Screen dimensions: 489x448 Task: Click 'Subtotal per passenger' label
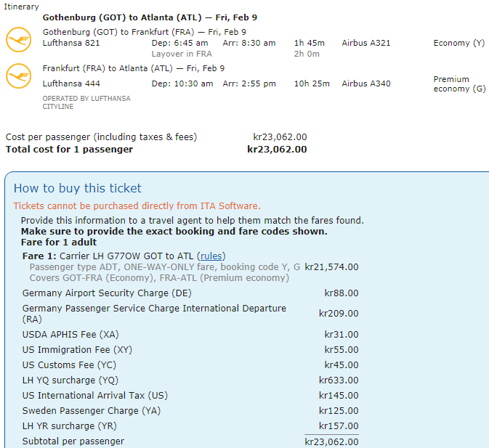(x=73, y=441)
